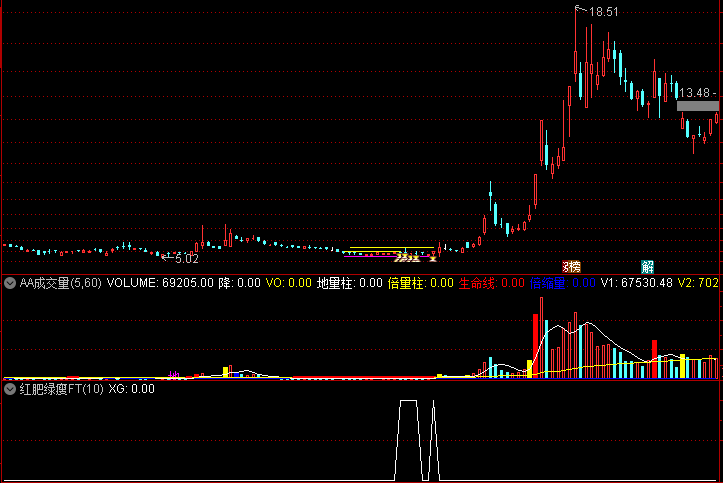Viewport: 723px width, 483px height.
Task: Click the tallest red volume bar
Action: click(541, 337)
